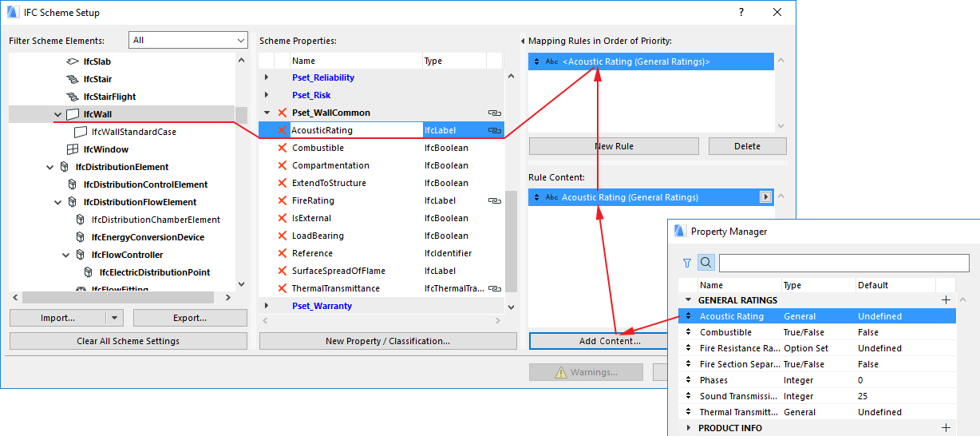The image size is (980, 436).
Task: Expand the Pset_Warranty property set
Action: pos(267,306)
